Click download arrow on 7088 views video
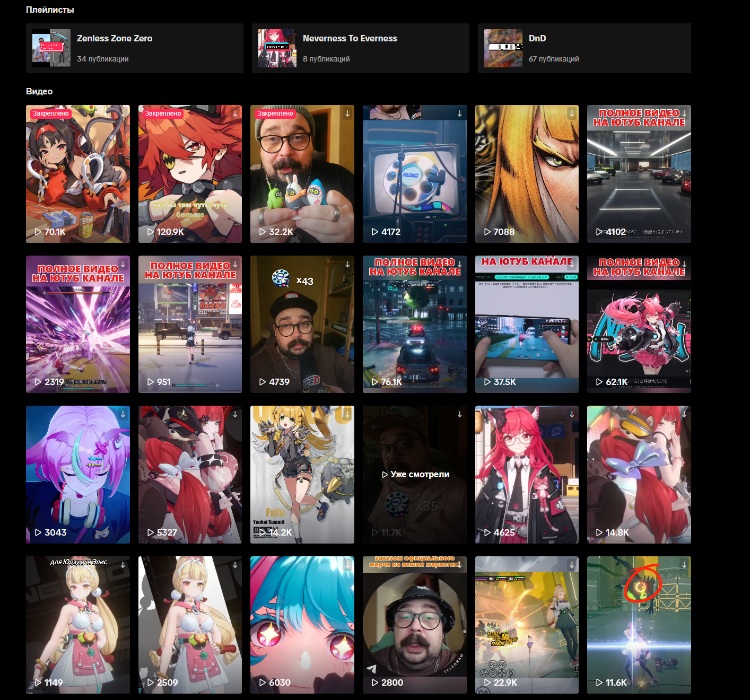Image resolution: width=750 pixels, height=700 pixels. tap(572, 113)
